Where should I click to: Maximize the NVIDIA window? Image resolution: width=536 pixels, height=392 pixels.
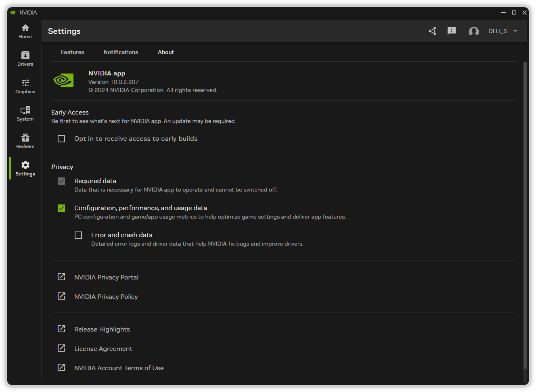(x=514, y=13)
